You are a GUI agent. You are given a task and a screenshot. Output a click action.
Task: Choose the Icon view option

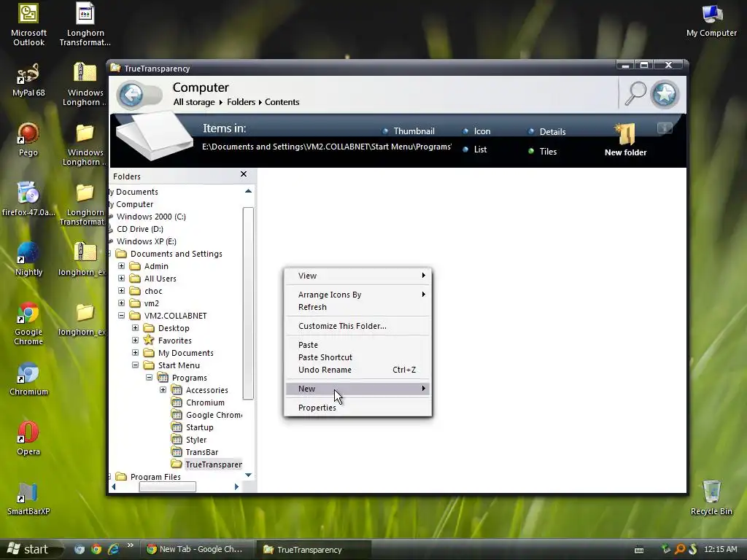(476, 131)
